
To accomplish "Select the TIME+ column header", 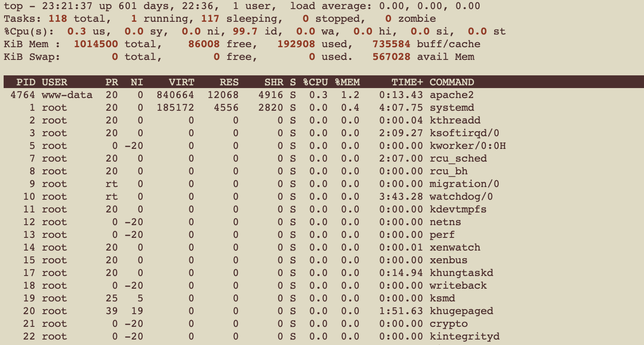I will click(x=407, y=82).
